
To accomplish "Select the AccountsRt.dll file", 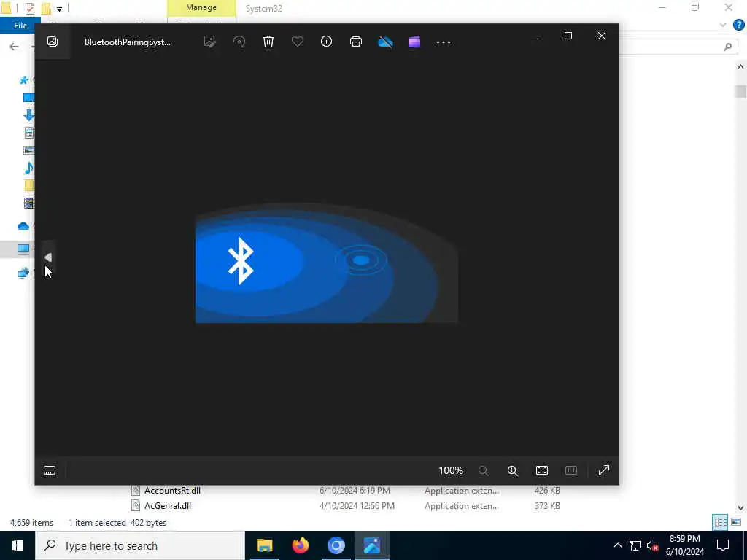I will (172, 491).
